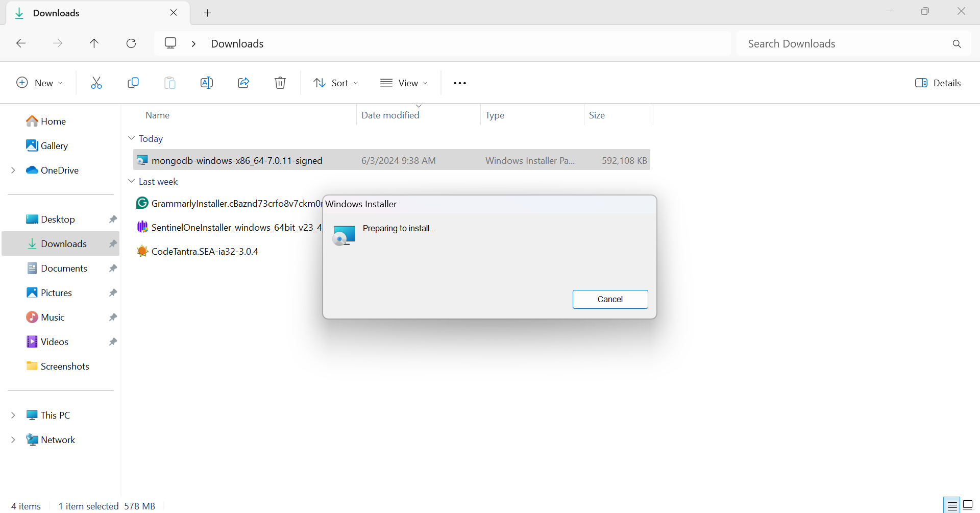Image resolution: width=980 pixels, height=513 pixels.
Task: Navigate up one folder level
Action: (94, 43)
